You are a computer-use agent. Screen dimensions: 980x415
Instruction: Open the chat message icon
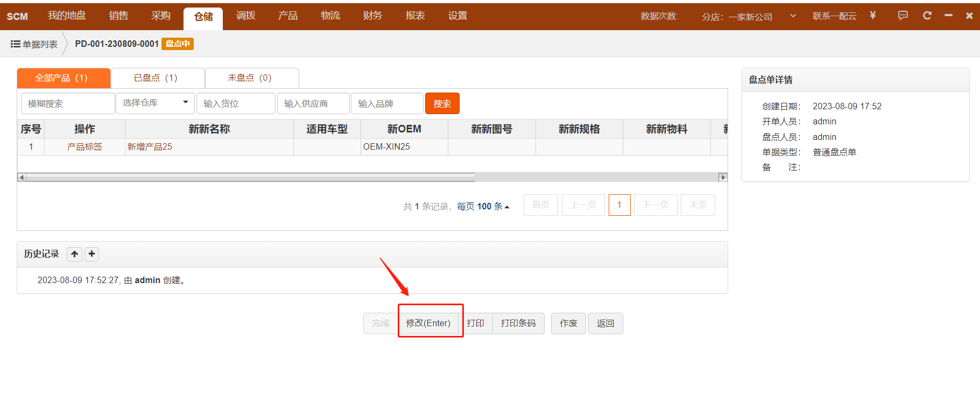[x=903, y=16]
